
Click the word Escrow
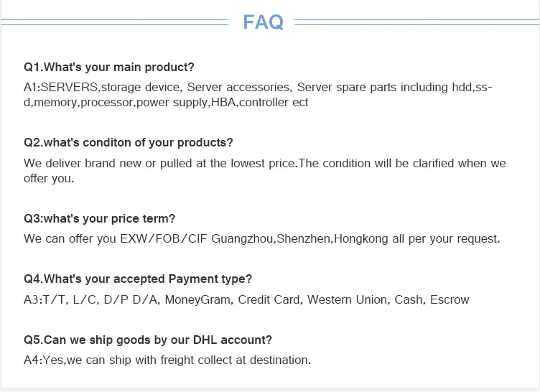tap(450, 299)
